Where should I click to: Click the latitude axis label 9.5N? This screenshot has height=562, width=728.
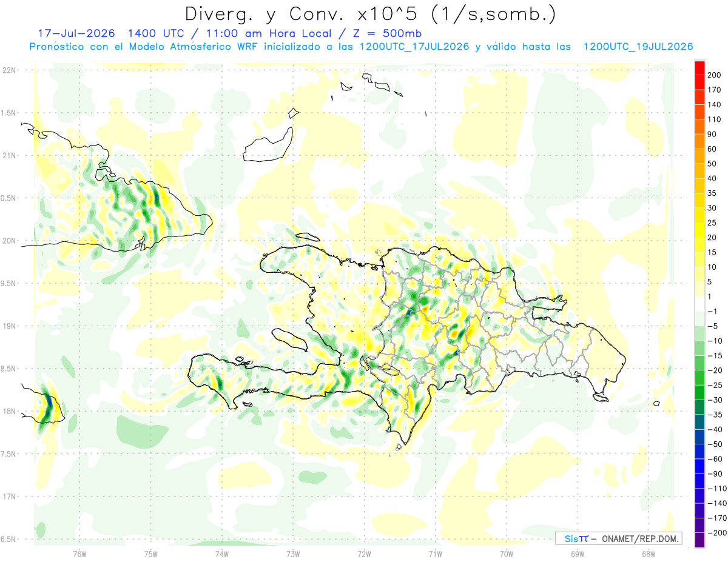click(x=8, y=283)
